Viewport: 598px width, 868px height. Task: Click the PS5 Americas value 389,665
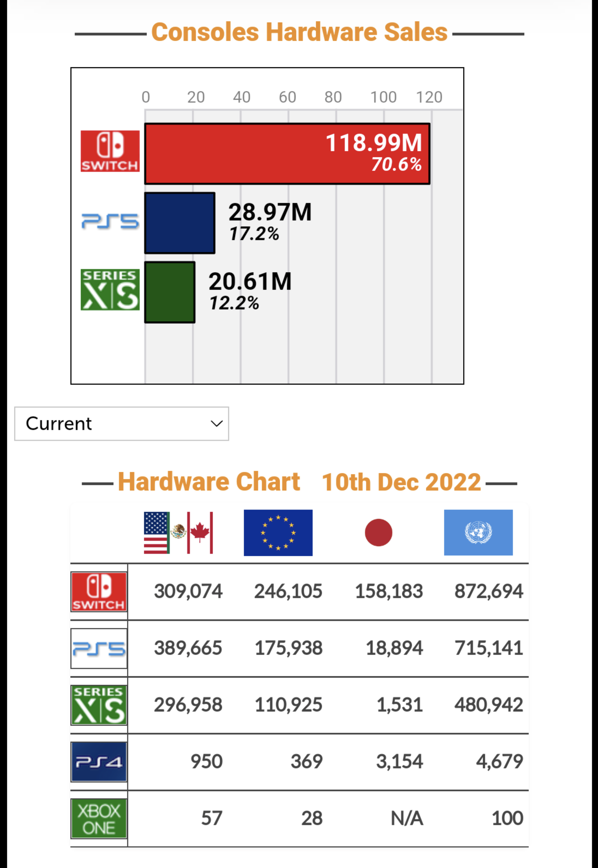pos(188,648)
